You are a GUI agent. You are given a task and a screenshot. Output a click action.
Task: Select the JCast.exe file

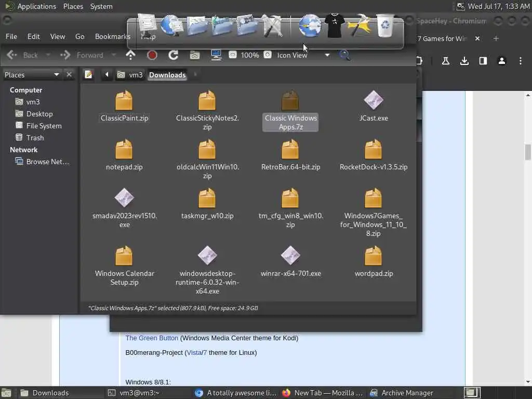(374, 106)
